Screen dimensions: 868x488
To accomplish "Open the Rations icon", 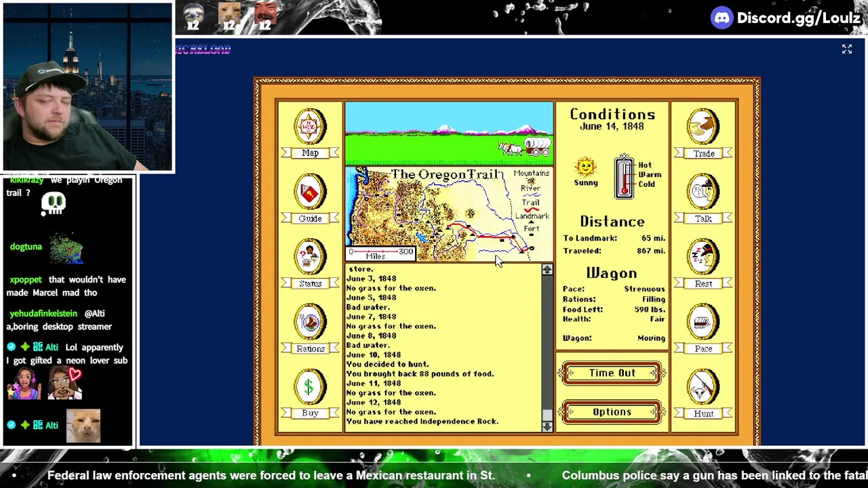I will tap(310, 321).
